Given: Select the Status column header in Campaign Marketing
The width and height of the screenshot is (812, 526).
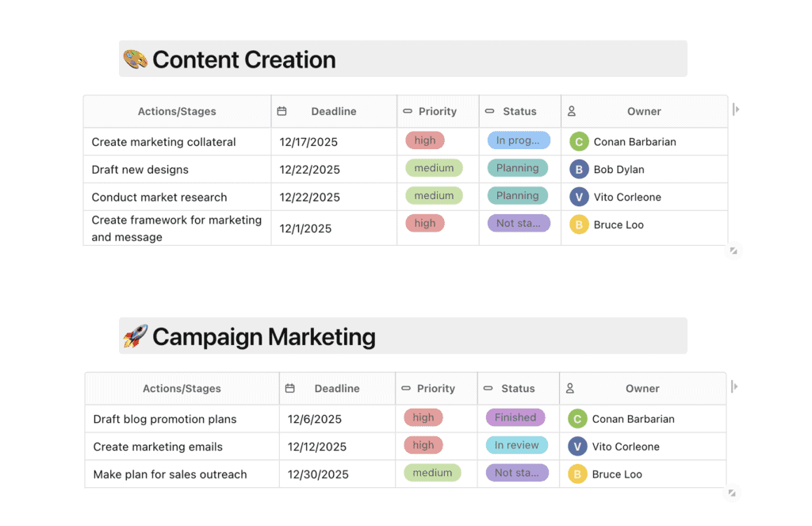Looking at the screenshot, I should [518, 388].
